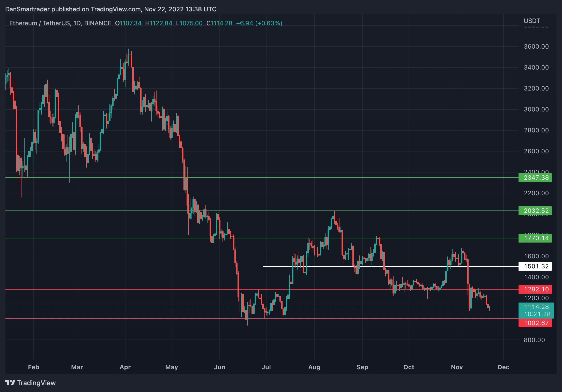Click the 2200.00 price axis label
Viewport: 562px width, 392px height.
tap(536, 193)
